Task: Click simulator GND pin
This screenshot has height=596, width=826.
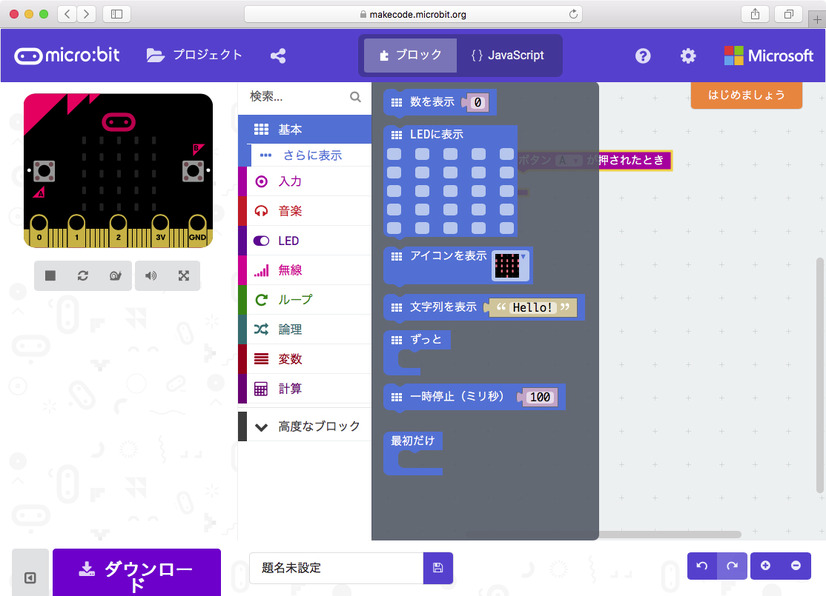Action: click(x=198, y=230)
